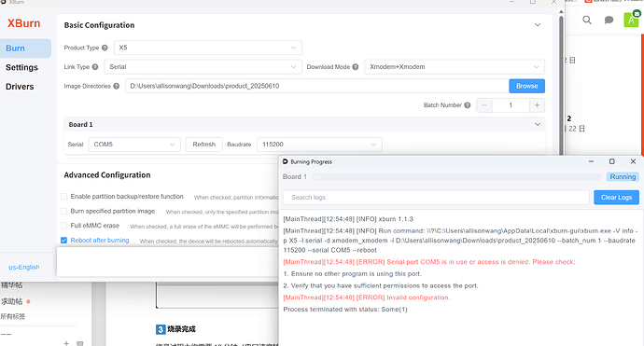644x346 pixels.
Task: Click the help icon beside Product Type
Action: 105,48
